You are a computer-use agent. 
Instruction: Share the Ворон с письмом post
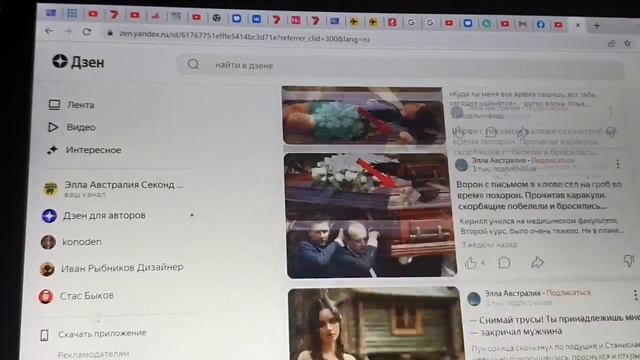point(537,262)
